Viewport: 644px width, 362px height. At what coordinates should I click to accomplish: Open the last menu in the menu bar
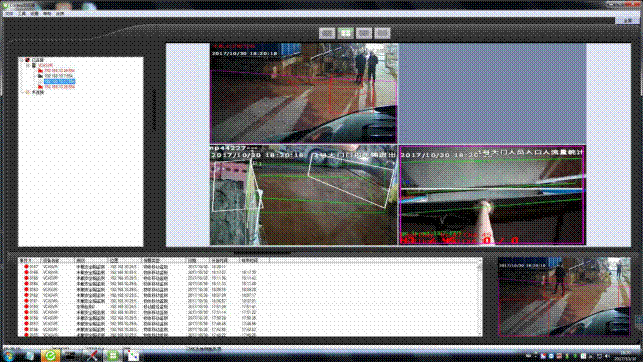pyautogui.click(x=60, y=14)
